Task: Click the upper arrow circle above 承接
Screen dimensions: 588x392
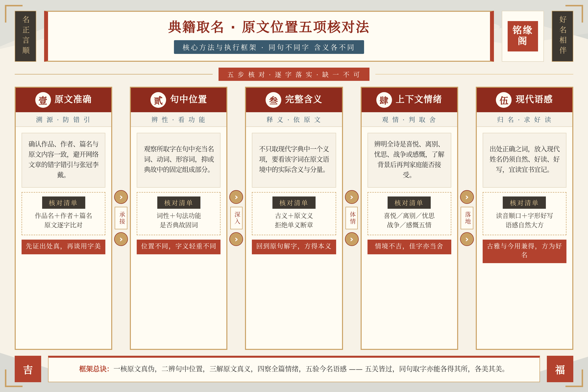Action: click(x=121, y=197)
